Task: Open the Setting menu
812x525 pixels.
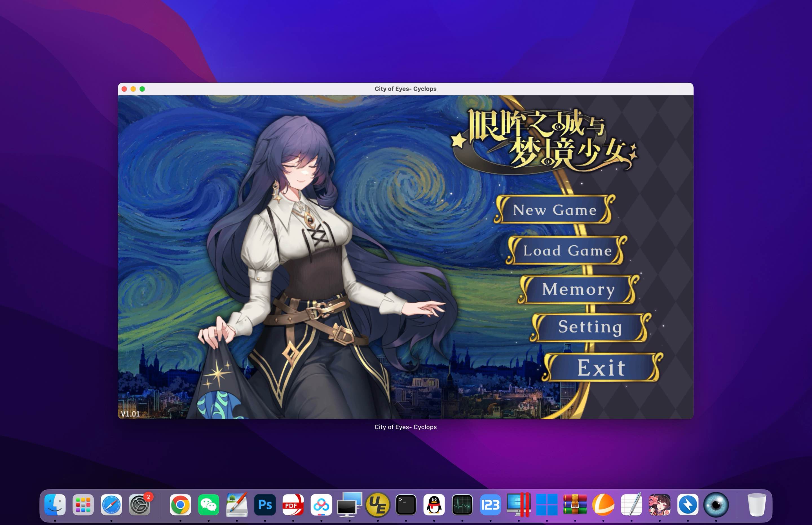Action: [x=590, y=327]
